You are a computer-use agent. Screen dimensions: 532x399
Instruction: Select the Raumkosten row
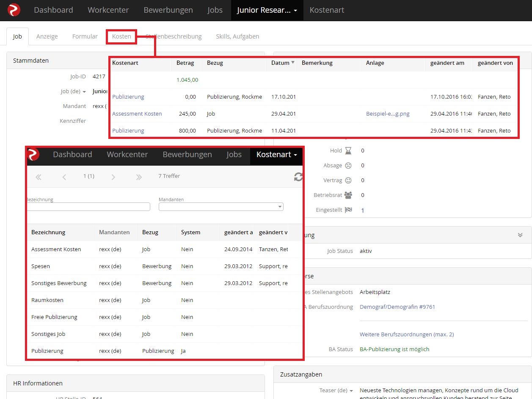(x=164, y=300)
